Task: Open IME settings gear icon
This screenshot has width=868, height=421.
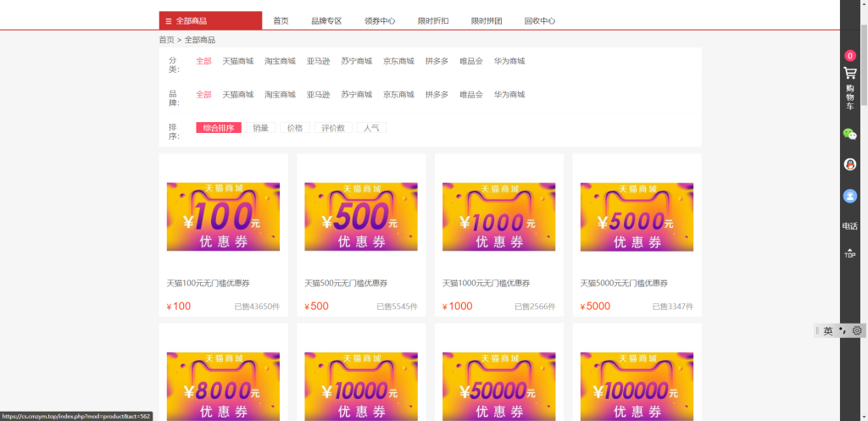Action: click(x=857, y=331)
